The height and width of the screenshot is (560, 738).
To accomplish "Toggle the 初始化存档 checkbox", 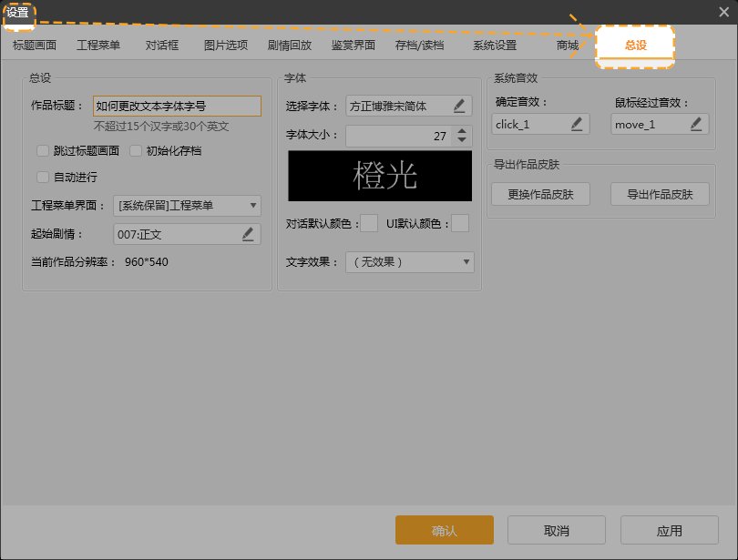I will pos(136,151).
